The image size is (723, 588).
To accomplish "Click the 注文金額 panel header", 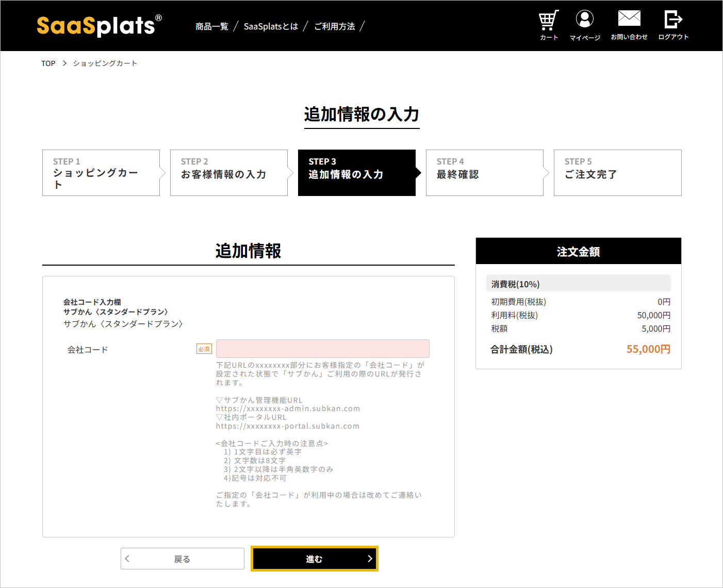I will point(579,251).
